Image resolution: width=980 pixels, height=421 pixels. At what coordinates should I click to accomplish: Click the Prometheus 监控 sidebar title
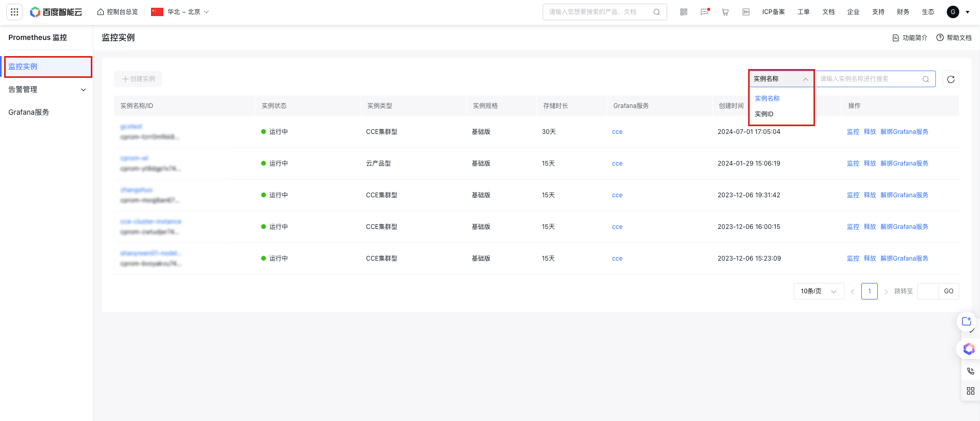(x=37, y=37)
